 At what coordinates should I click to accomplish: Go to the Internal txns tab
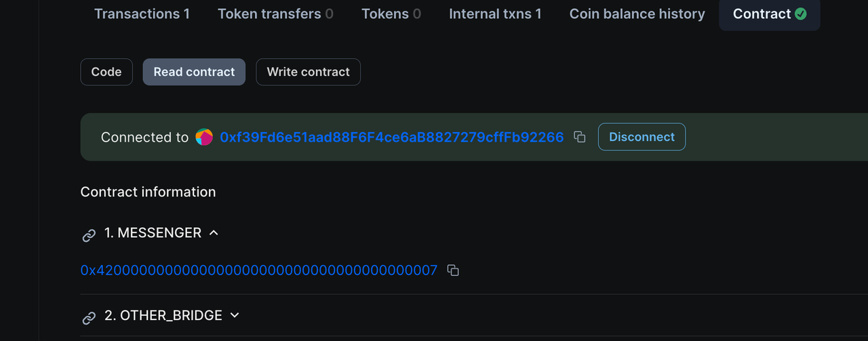(x=495, y=14)
